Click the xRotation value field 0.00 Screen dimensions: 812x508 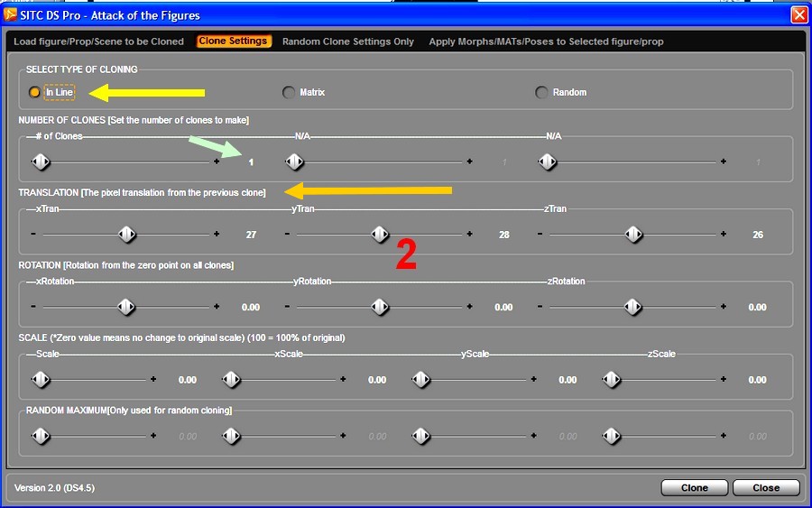coord(251,308)
